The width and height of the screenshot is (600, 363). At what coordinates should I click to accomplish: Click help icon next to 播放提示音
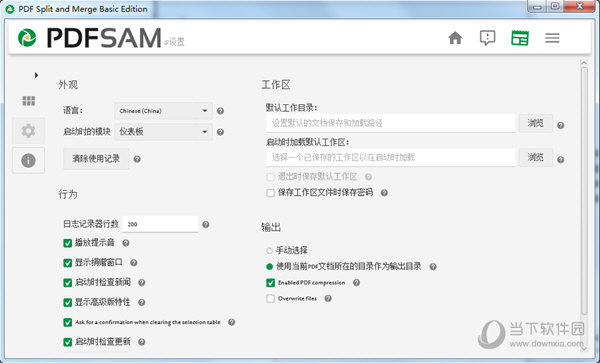point(126,243)
